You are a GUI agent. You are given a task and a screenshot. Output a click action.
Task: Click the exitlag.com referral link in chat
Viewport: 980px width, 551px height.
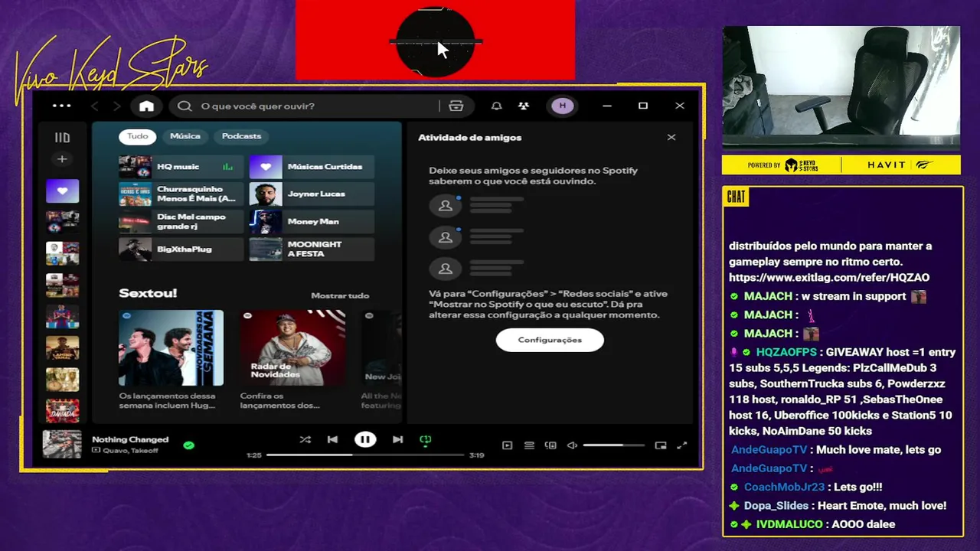click(829, 278)
